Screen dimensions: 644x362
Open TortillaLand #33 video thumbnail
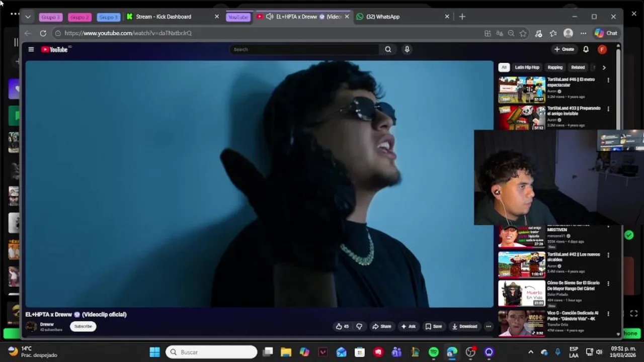tap(522, 118)
